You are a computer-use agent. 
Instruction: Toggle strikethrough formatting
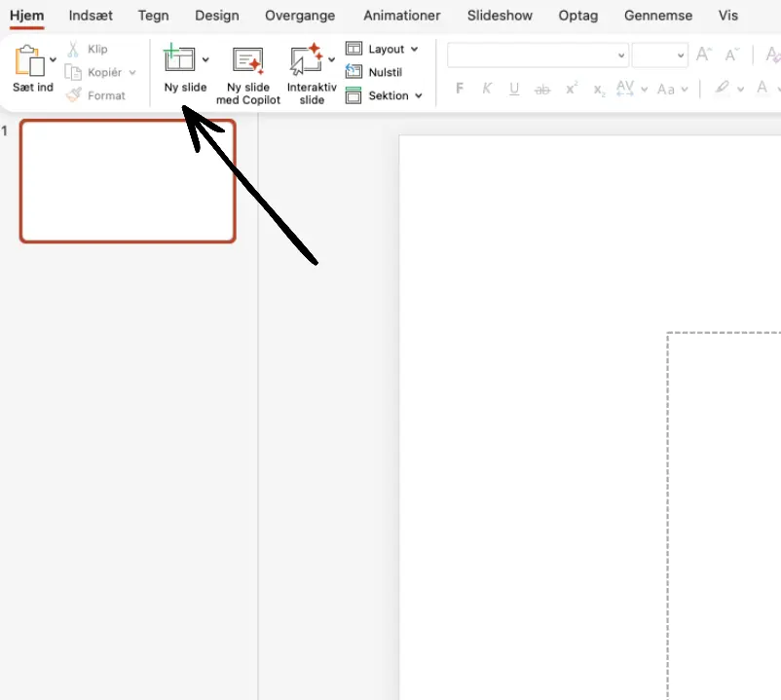(x=541, y=90)
